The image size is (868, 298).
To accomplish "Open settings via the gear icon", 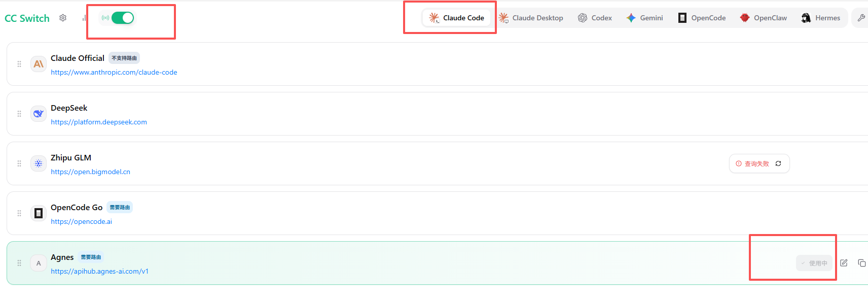I will coord(63,18).
